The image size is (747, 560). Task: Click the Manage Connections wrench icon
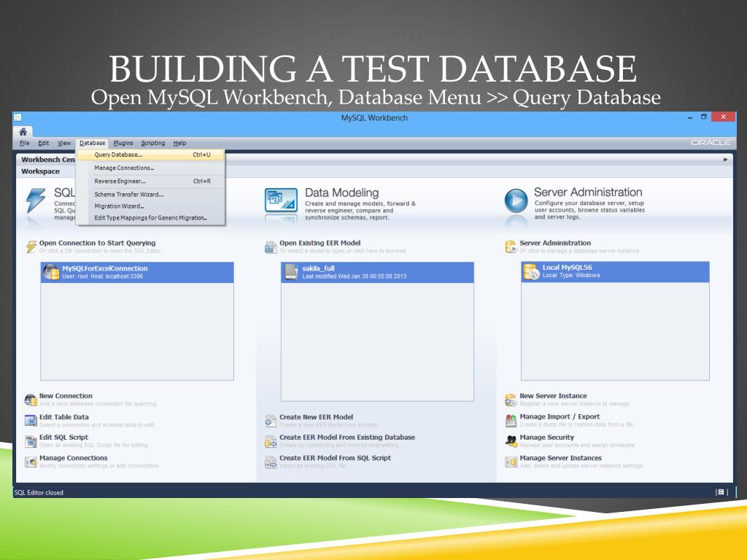[x=31, y=462]
